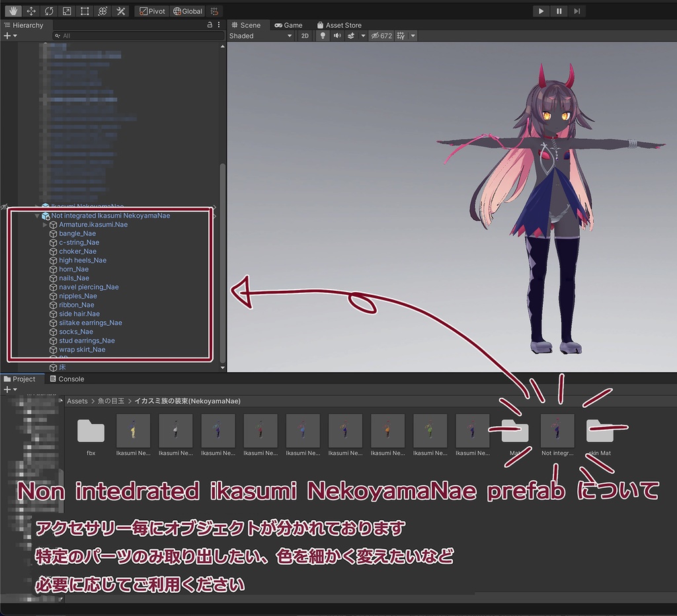
Task: Toggle scene audio speaker icon
Action: click(337, 36)
